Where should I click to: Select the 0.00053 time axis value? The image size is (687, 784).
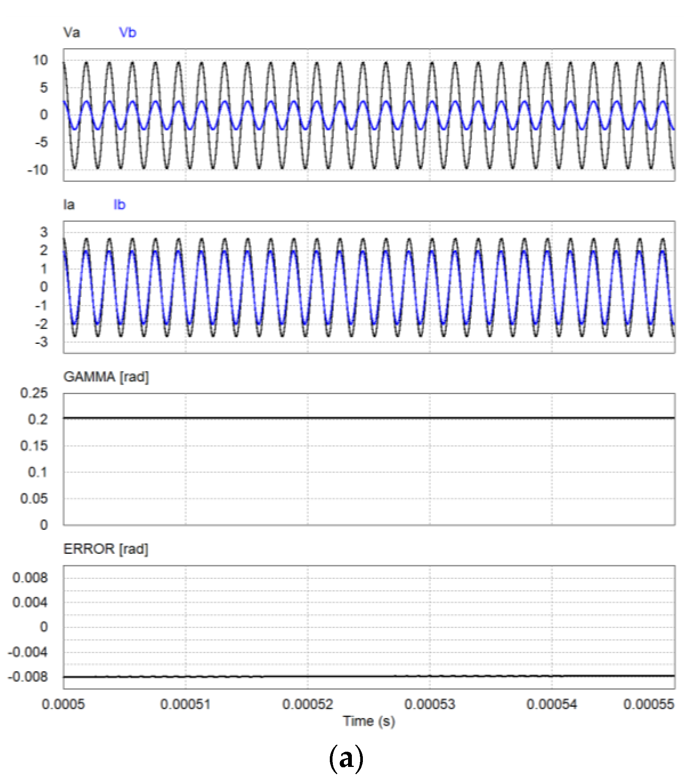pos(430,704)
